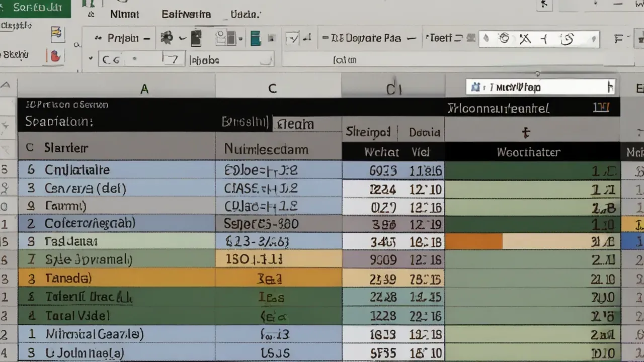Click the cross icon next to the X
Viewport: 644px width, 362px height.
coord(545,39)
